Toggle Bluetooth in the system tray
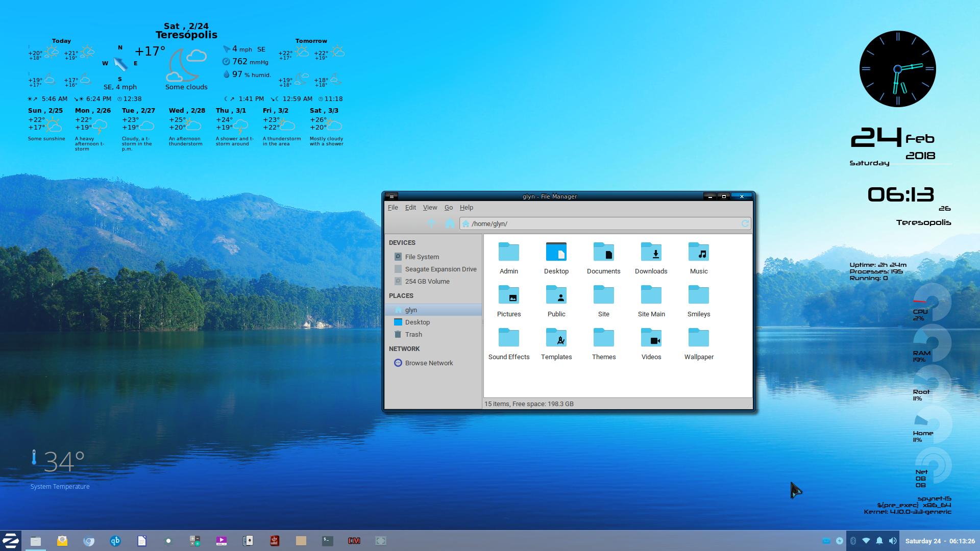Screen dimensions: 980x551 tap(853, 541)
